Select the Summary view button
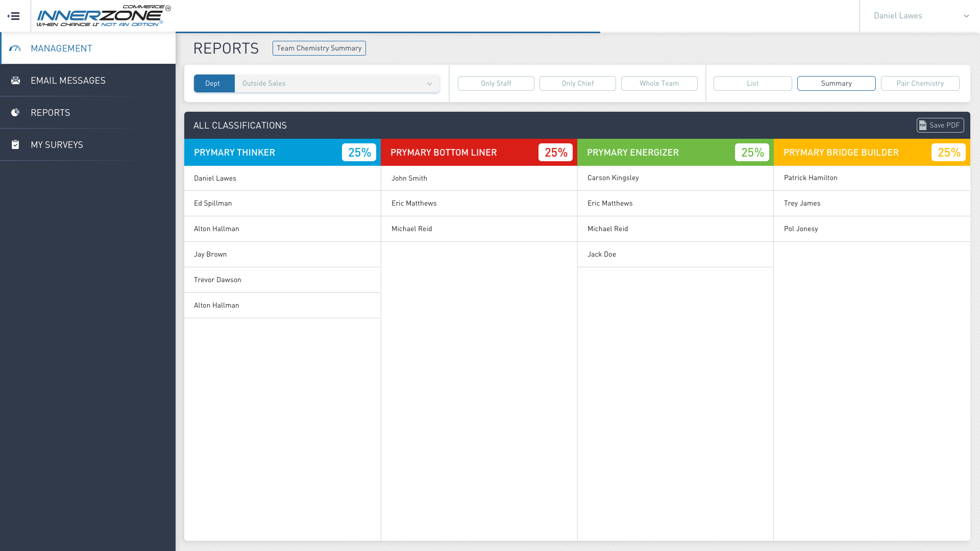The height and width of the screenshot is (551, 980). click(x=836, y=84)
